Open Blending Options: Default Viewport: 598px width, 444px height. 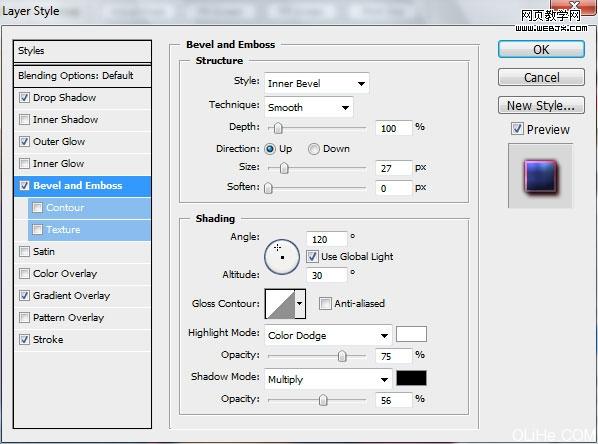click(82, 76)
